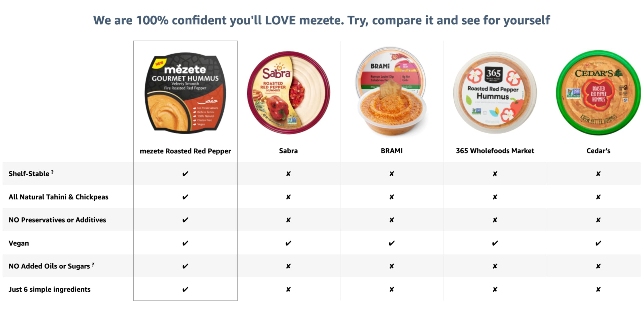Click mezete's Shelf-Stable checkmark

[185, 174]
